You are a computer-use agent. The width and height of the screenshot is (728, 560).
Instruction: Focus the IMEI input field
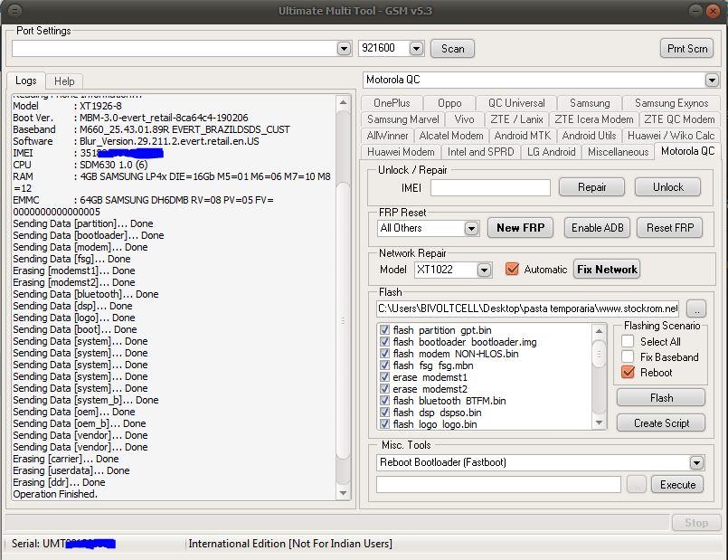coord(490,187)
